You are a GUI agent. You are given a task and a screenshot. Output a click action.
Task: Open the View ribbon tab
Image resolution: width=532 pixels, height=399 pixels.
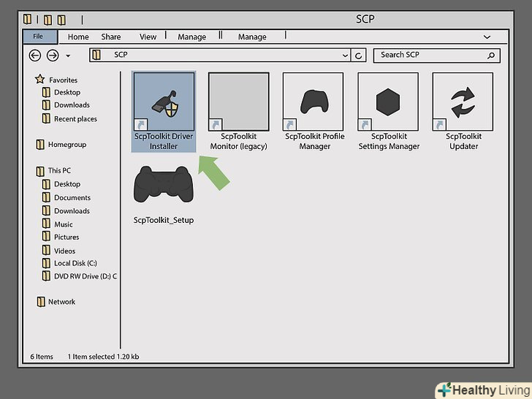tap(148, 37)
